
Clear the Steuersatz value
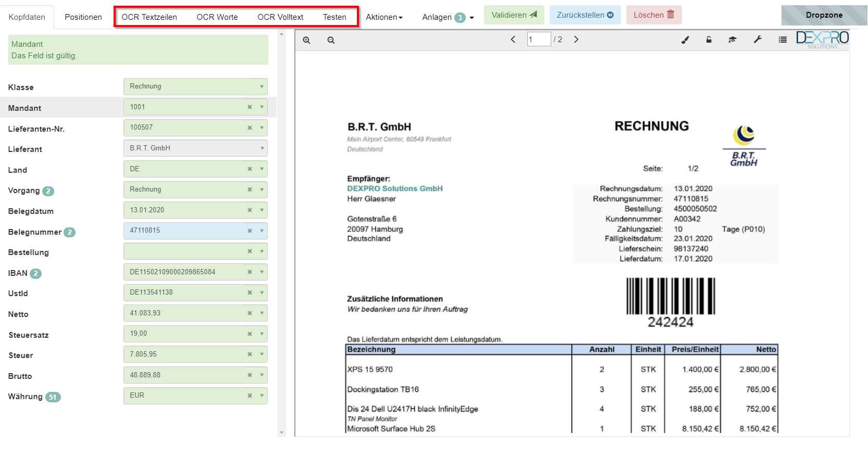[x=250, y=334]
